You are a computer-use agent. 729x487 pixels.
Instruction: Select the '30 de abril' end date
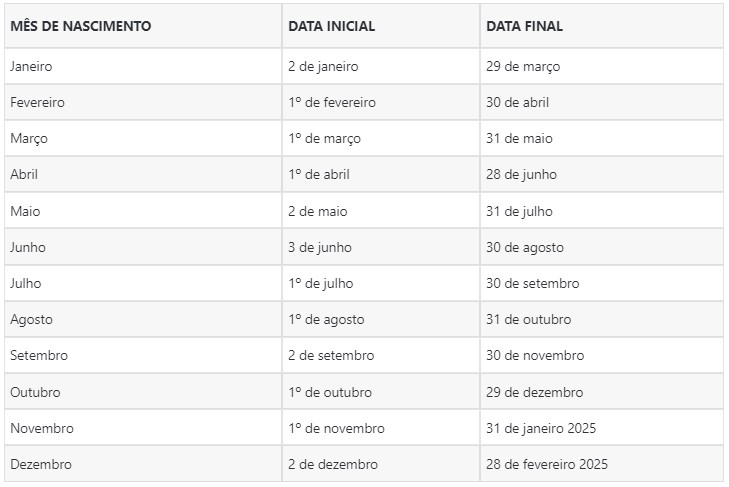tap(517, 102)
